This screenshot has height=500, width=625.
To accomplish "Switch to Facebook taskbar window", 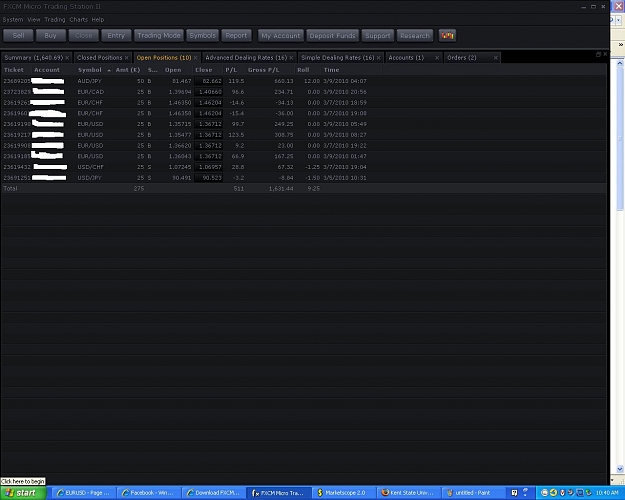I will point(148,493).
